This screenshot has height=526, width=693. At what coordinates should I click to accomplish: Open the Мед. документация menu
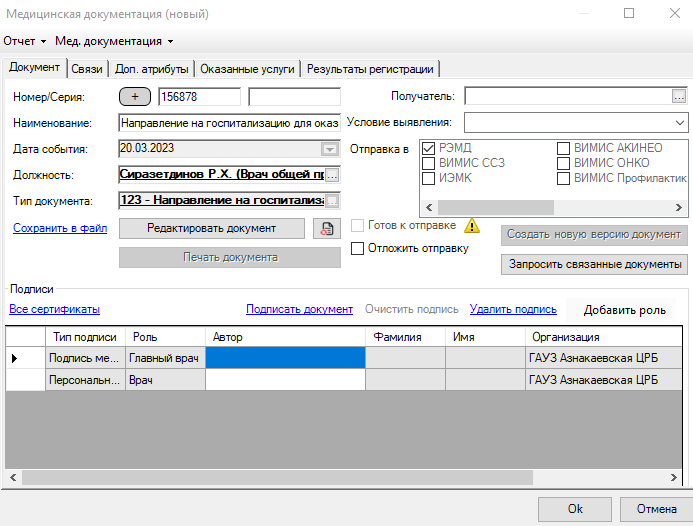pos(114,41)
